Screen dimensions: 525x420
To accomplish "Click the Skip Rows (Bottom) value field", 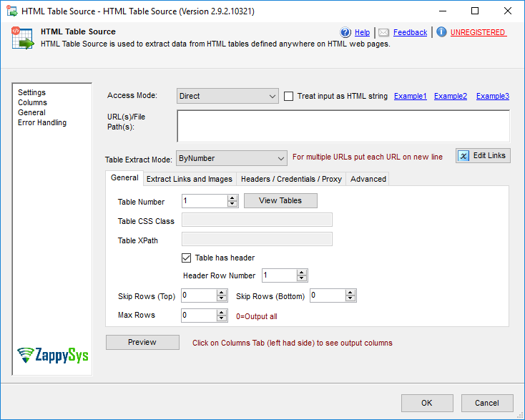I will pyautogui.click(x=328, y=296).
